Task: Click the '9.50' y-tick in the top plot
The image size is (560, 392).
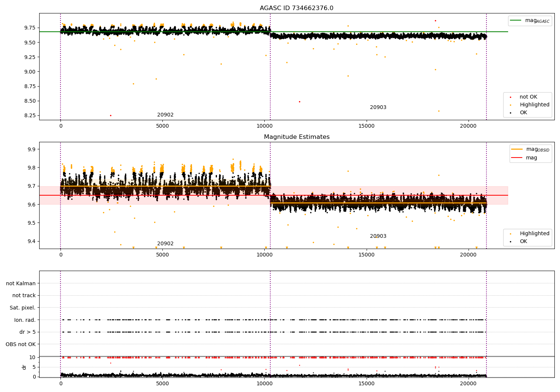Action: (30, 43)
